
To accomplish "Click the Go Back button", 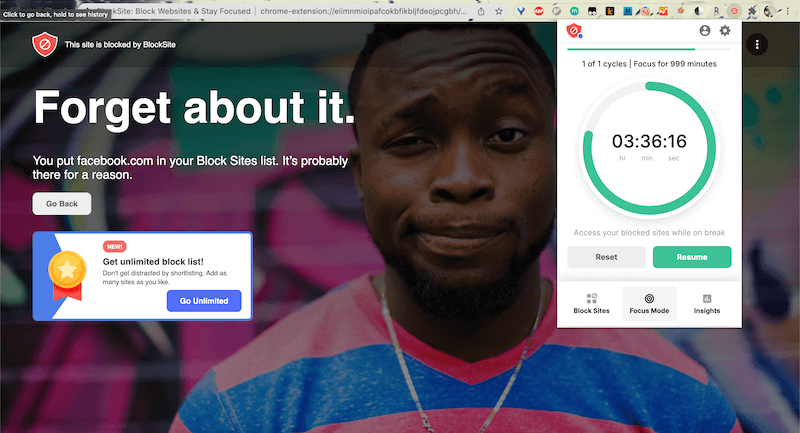I will pos(62,203).
